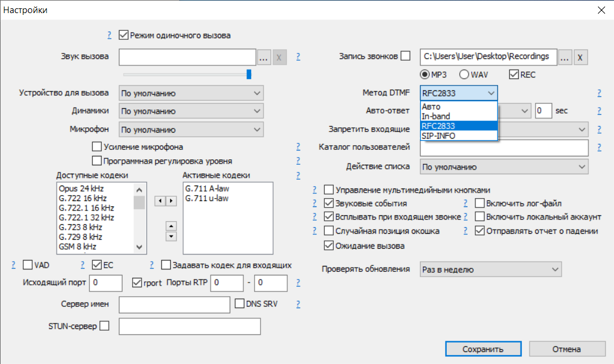The width and height of the screenshot is (614, 364).
Task: Click Сохранить button
Action: tap(483, 349)
